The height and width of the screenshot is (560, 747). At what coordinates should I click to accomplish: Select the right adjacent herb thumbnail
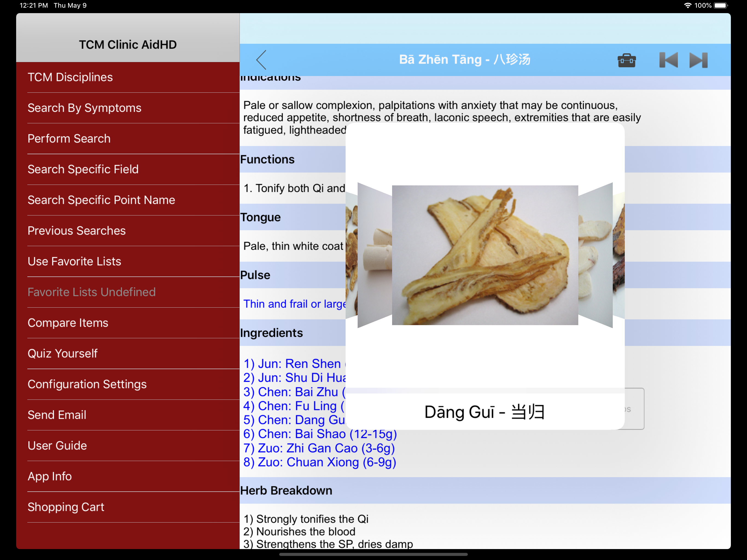pos(595,255)
